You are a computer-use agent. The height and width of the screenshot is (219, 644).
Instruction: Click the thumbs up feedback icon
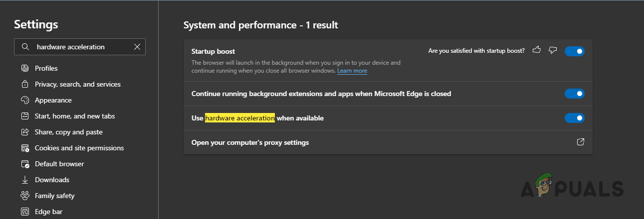point(537,50)
